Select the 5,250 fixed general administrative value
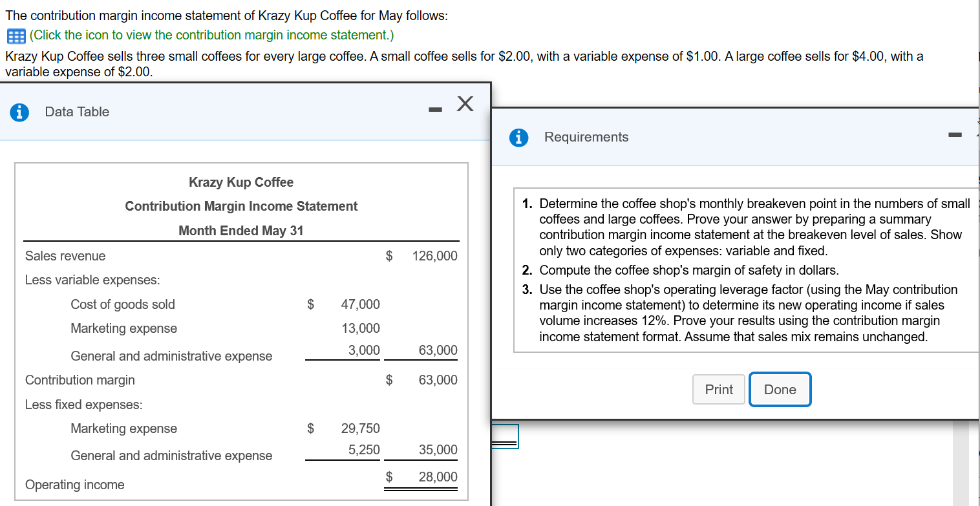 tap(364, 450)
